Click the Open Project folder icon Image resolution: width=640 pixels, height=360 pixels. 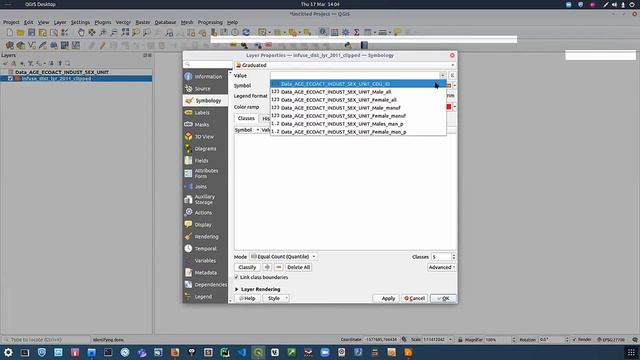(20, 32)
